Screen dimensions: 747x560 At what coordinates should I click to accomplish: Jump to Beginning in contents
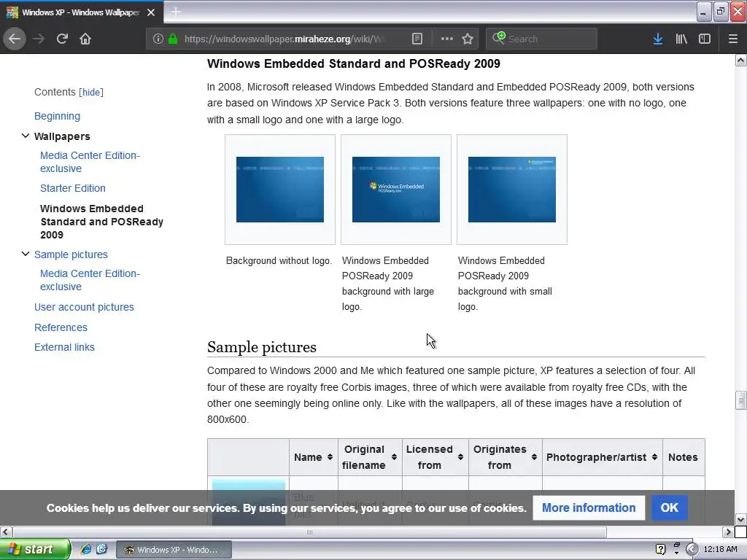pyautogui.click(x=57, y=116)
